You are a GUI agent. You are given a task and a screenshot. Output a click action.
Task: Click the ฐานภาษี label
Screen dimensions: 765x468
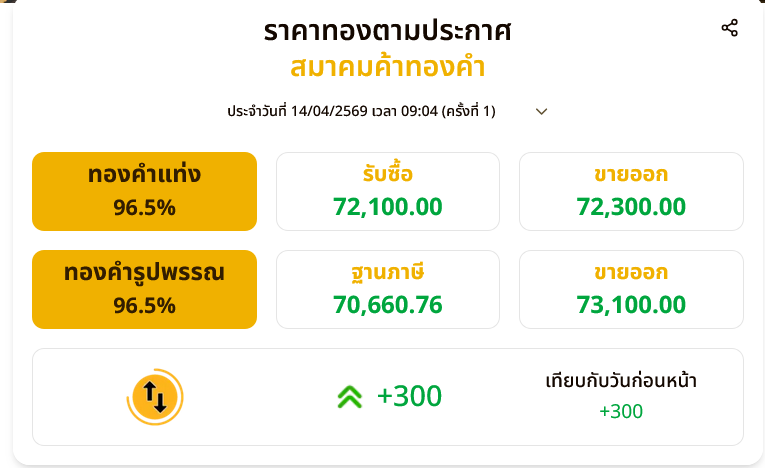[x=388, y=273]
